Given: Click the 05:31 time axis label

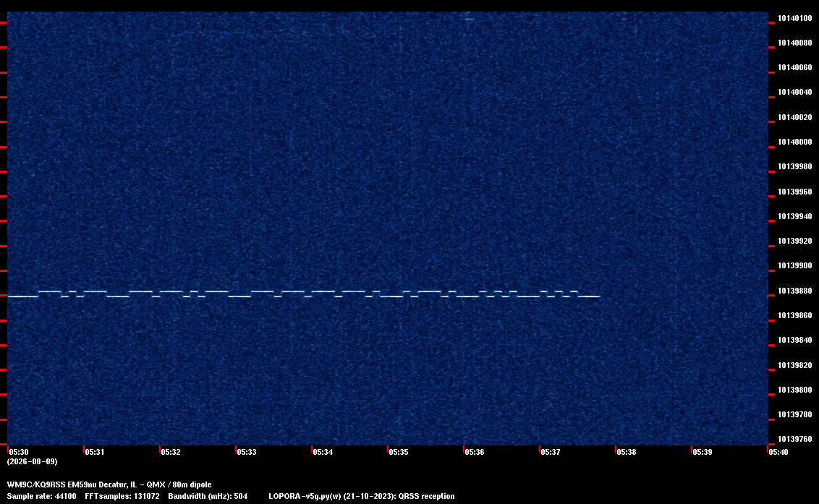Looking at the screenshot, I should (95, 452).
